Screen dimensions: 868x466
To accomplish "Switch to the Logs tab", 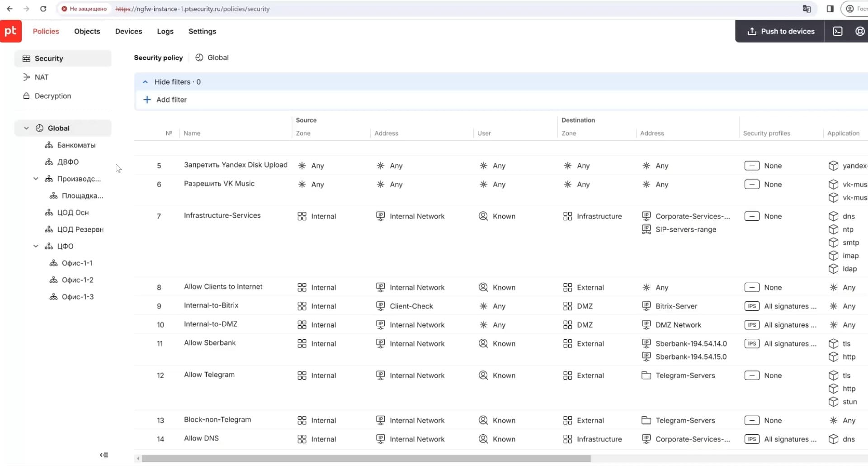I will tap(165, 31).
